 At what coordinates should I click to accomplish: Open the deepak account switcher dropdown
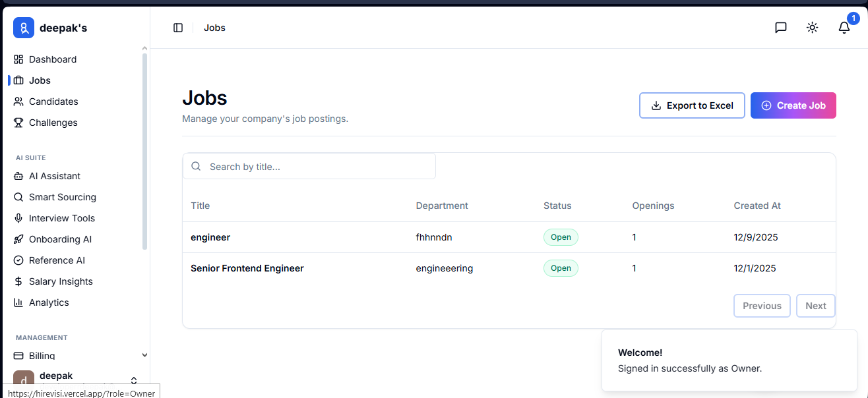coord(134,380)
